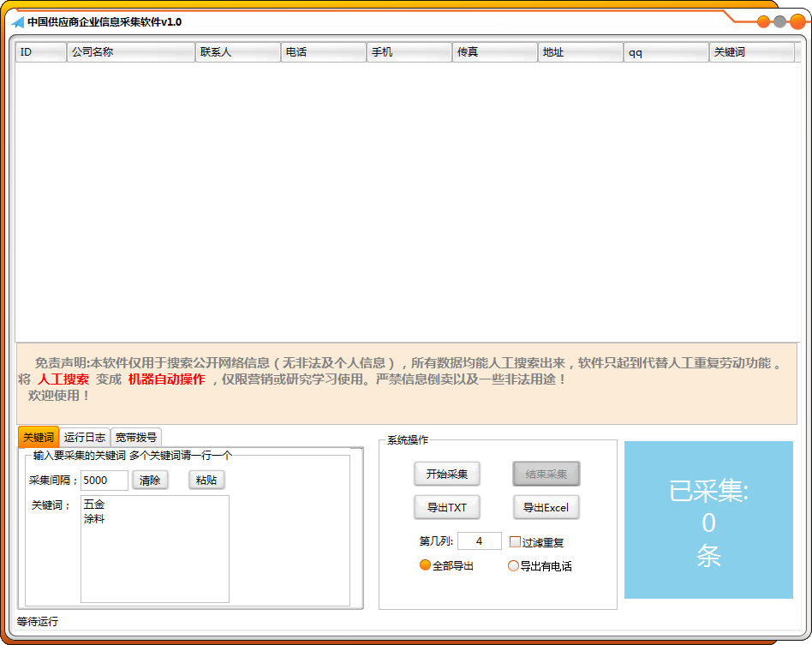Screen dimensions: 812x645
Task: Click the 联系人 column header
Action: click(x=238, y=52)
